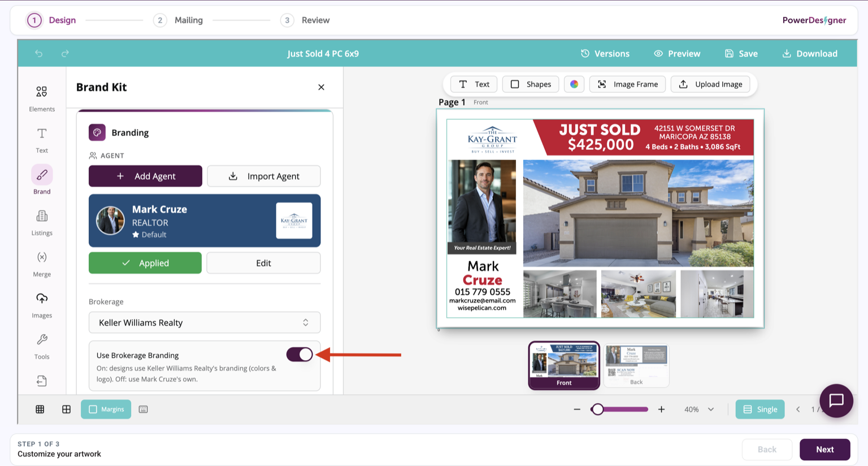Toggle the Margins display button
This screenshot has height=466, width=868.
(106, 409)
